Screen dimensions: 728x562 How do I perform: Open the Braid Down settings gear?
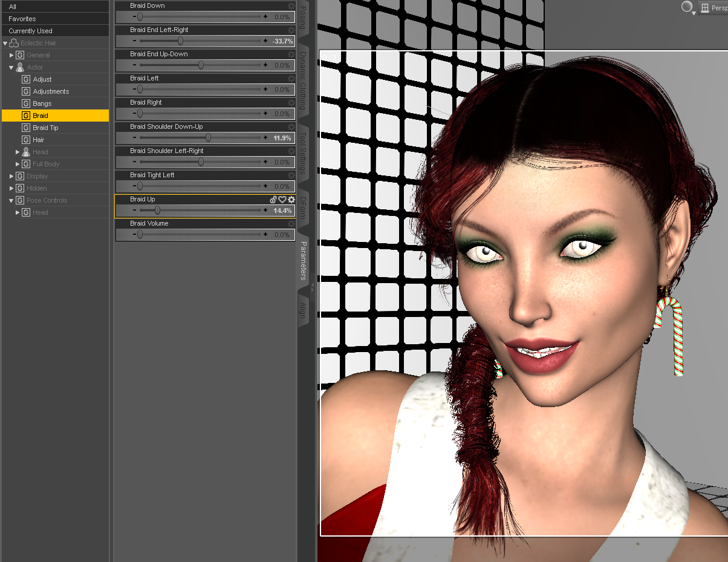point(291,5)
